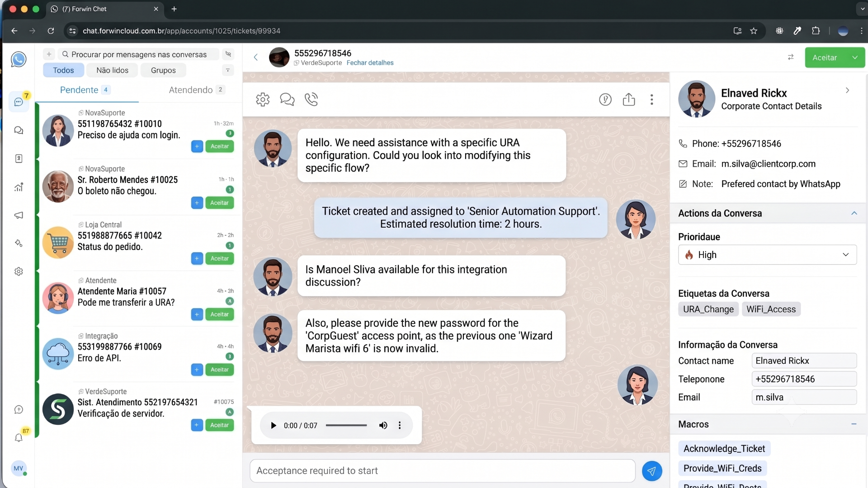Screen dimensions: 868x488
Task: Open the Prioridade High dropdown
Action: tap(767, 255)
